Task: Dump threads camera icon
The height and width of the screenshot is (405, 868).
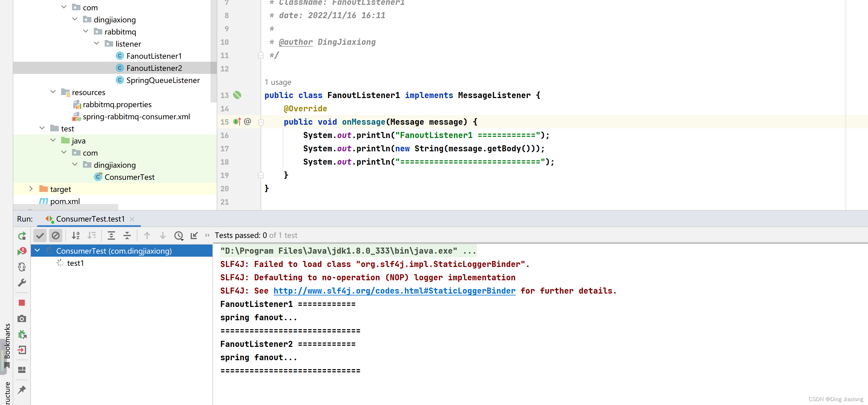Action: (x=22, y=319)
